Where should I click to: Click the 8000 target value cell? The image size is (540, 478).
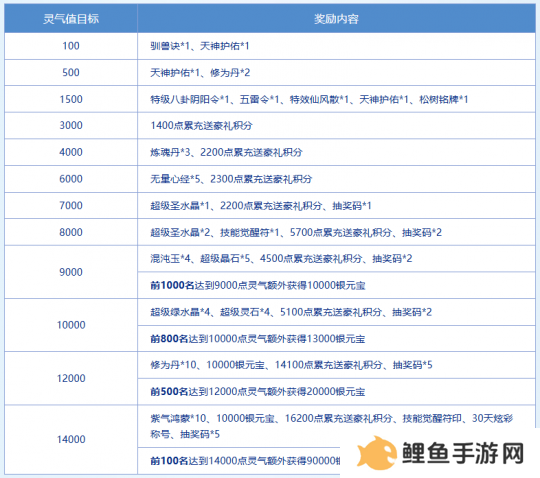coord(71,232)
